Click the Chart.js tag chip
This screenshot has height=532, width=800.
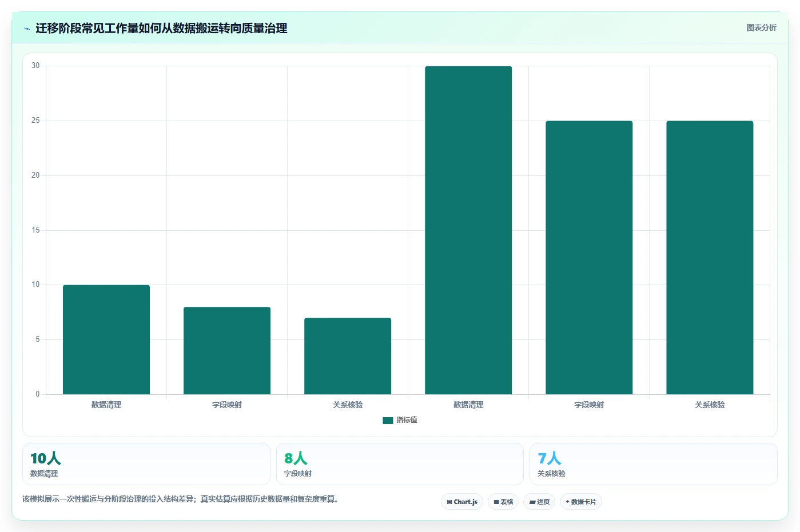pyautogui.click(x=462, y=502)
